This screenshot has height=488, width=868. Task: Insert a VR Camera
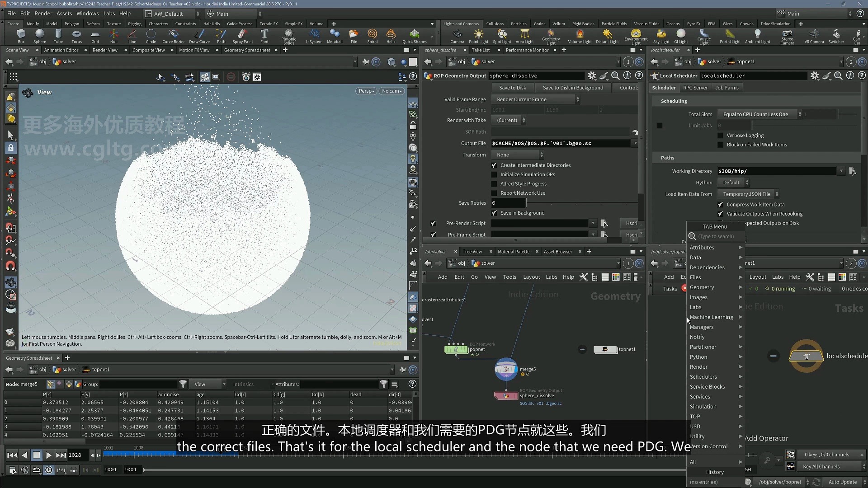(x=814, y=36)
